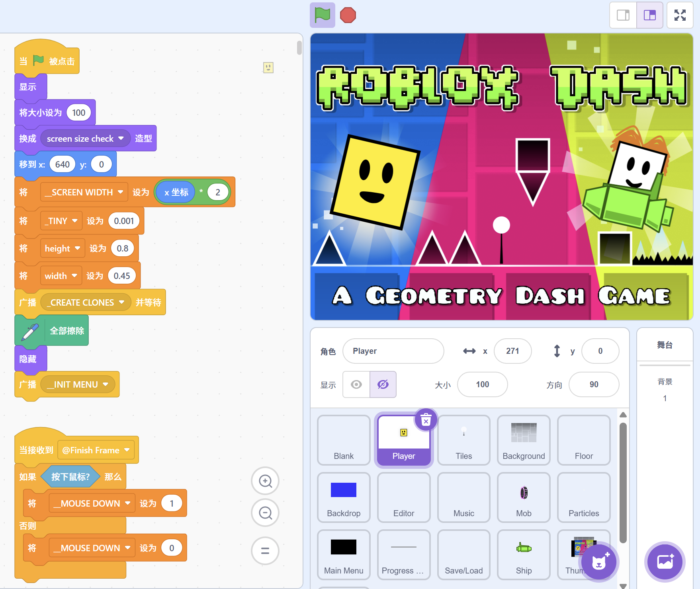700x589 pixels.
Task: Reset workspace zoom with the equals icon
Action: 265,551
